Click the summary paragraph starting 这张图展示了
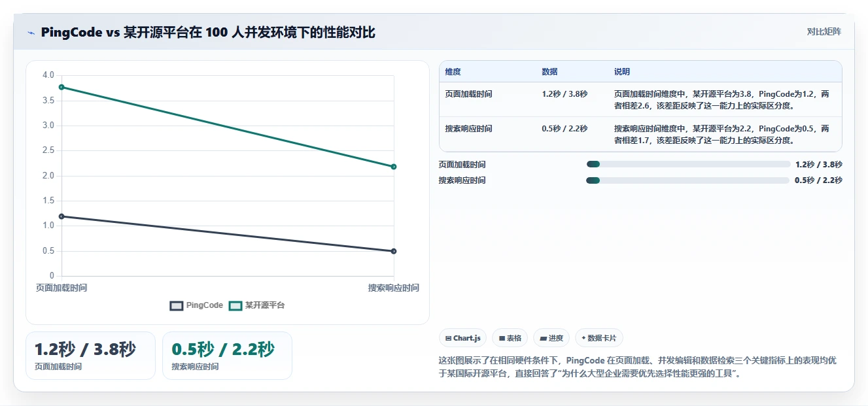 [637, 367]
